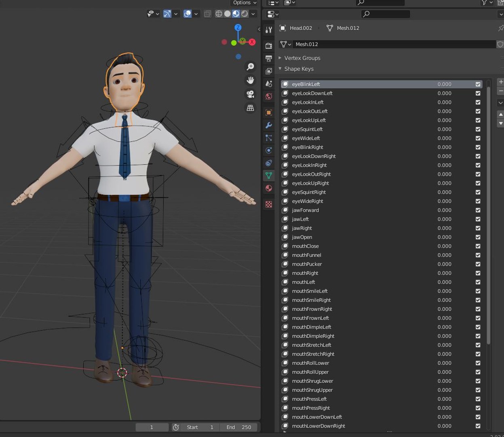Click the X axis on the navigation gizmo
Screen dimensions: 504x437
click(252, 42)
